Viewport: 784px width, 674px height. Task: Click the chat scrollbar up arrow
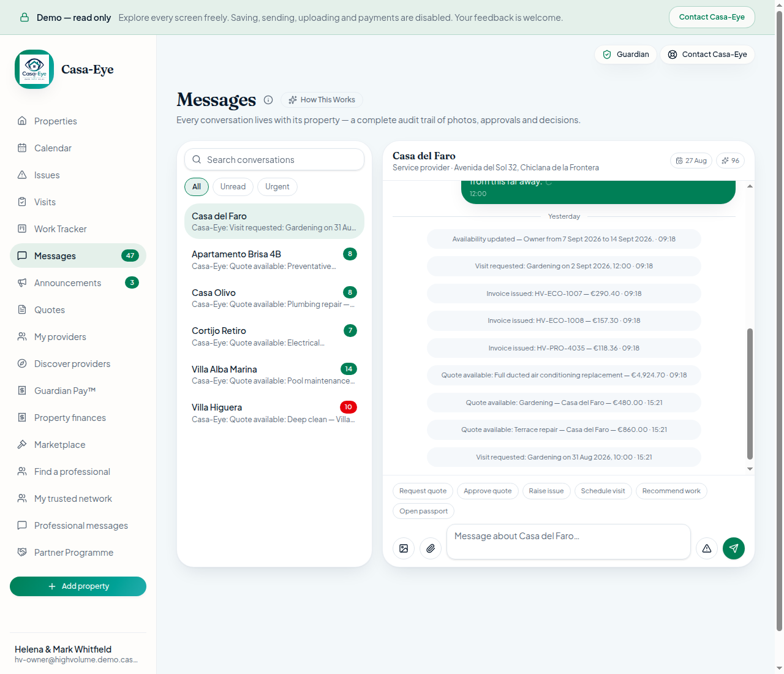[750, 186]
